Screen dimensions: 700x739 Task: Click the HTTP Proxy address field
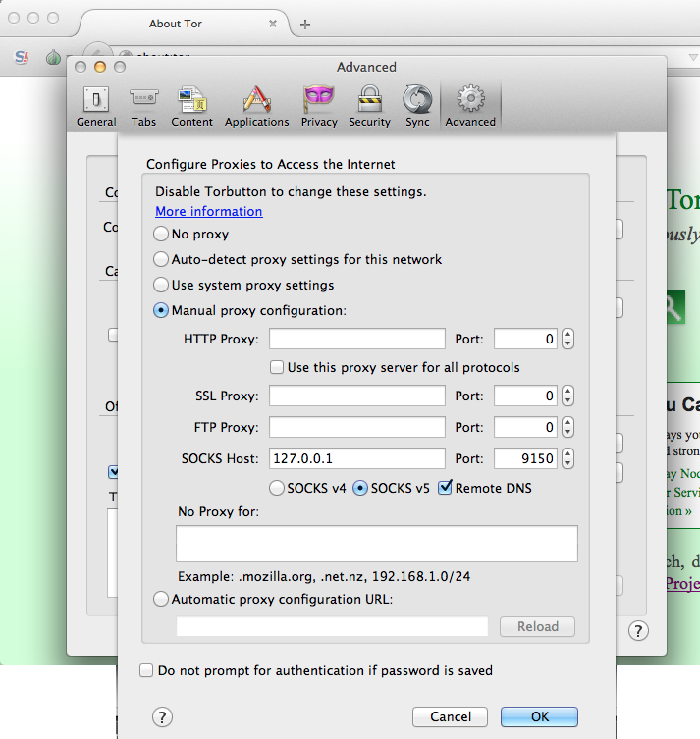(357, 339)
